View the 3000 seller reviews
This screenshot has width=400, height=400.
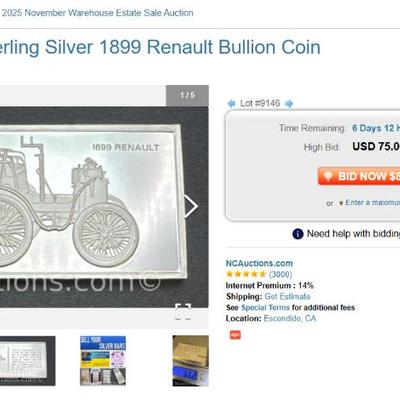280,274
